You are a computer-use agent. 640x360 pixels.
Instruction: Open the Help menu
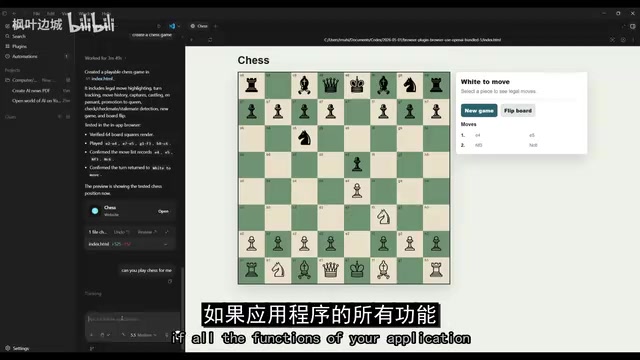[x=106, y=13]
